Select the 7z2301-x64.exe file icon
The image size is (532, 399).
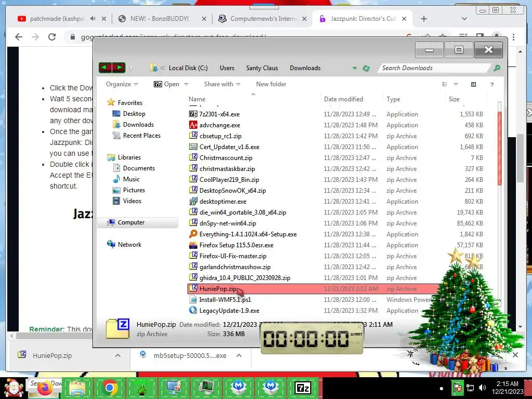pyautogui.click(x=193, y=114)
